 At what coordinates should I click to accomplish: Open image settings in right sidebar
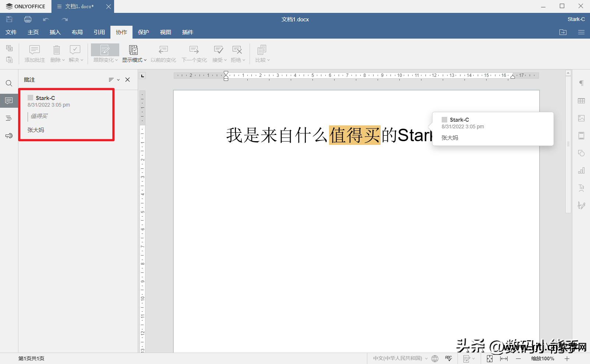(581, 118)
